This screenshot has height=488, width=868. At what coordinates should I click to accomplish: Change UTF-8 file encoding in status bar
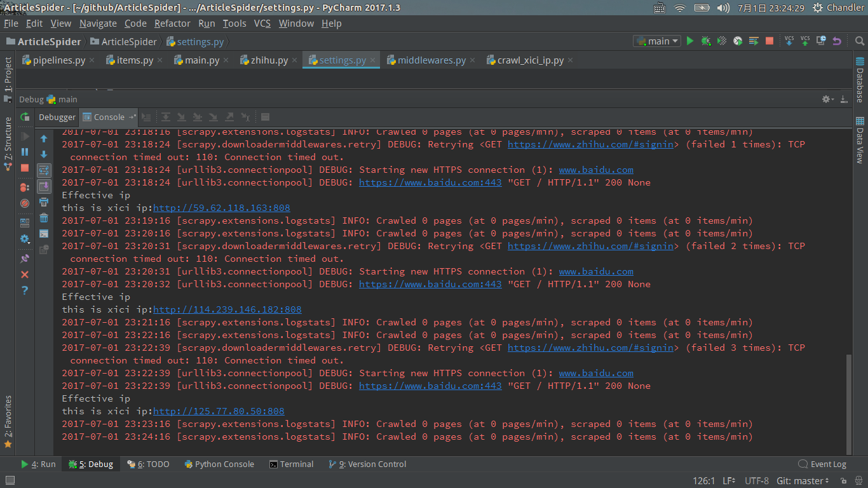(x=756, y=481)
